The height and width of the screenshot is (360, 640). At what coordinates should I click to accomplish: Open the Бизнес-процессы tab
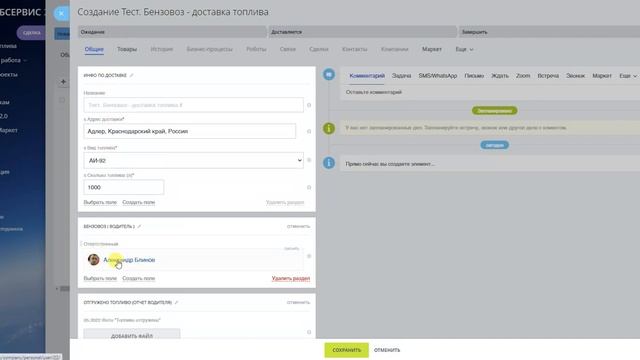pos(209,49)
